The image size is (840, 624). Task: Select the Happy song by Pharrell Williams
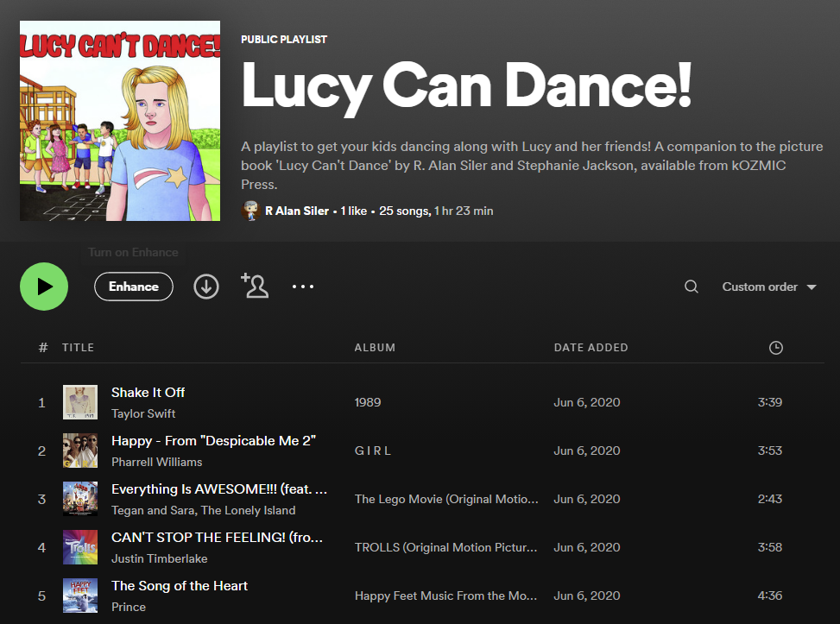[213, 441]
